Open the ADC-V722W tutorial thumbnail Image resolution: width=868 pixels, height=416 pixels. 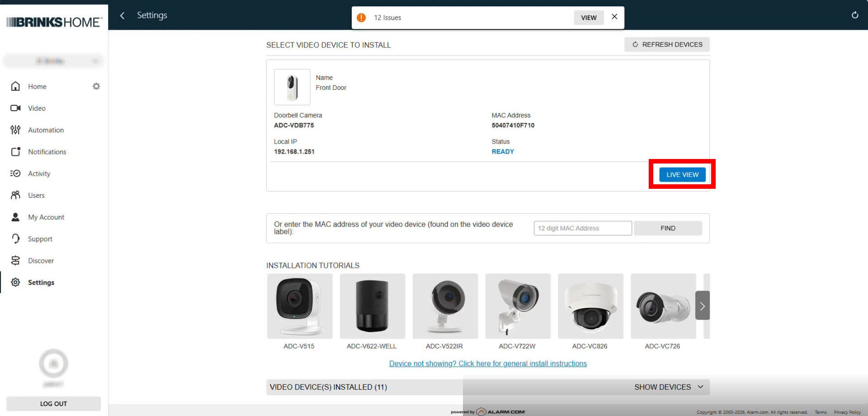pyautogui.click(x=518, y=306)
